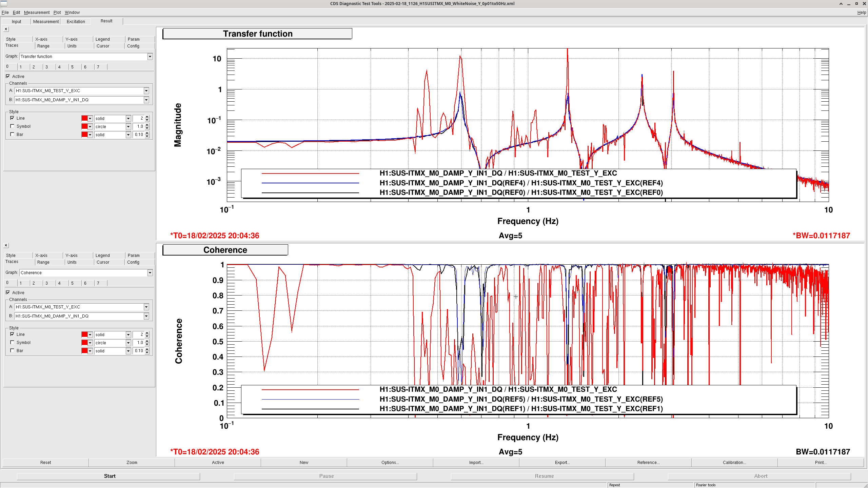Open Graph dropdown showing Transfer function
868x488 pixels.
(x=150, y=57)
